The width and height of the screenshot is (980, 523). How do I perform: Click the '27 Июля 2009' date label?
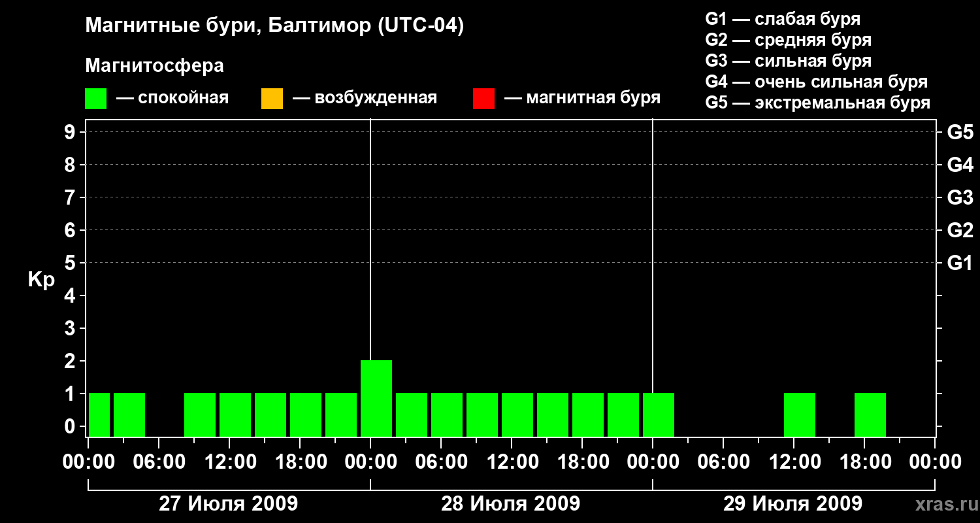[229, 504]
